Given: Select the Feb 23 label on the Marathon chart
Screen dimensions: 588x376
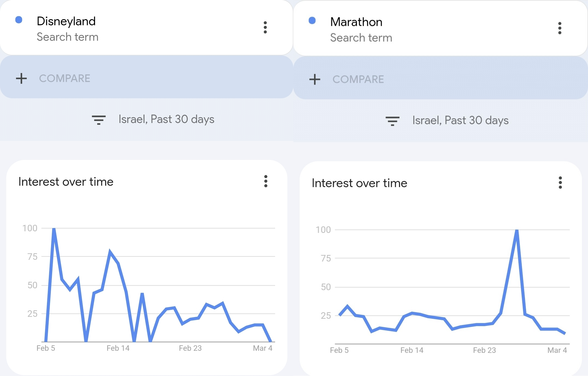Looking at the screenshot, I should point(484,350).
